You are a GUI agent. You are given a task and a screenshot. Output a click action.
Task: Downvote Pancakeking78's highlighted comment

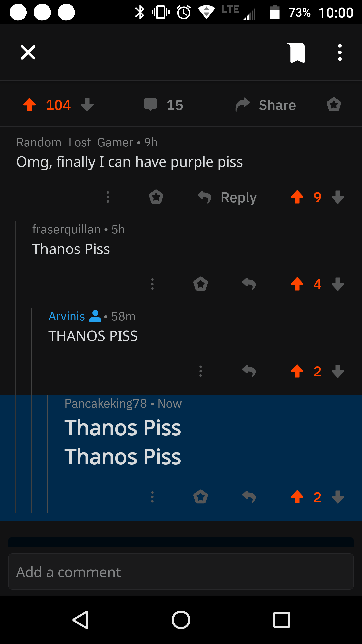(x=338, y=496)
